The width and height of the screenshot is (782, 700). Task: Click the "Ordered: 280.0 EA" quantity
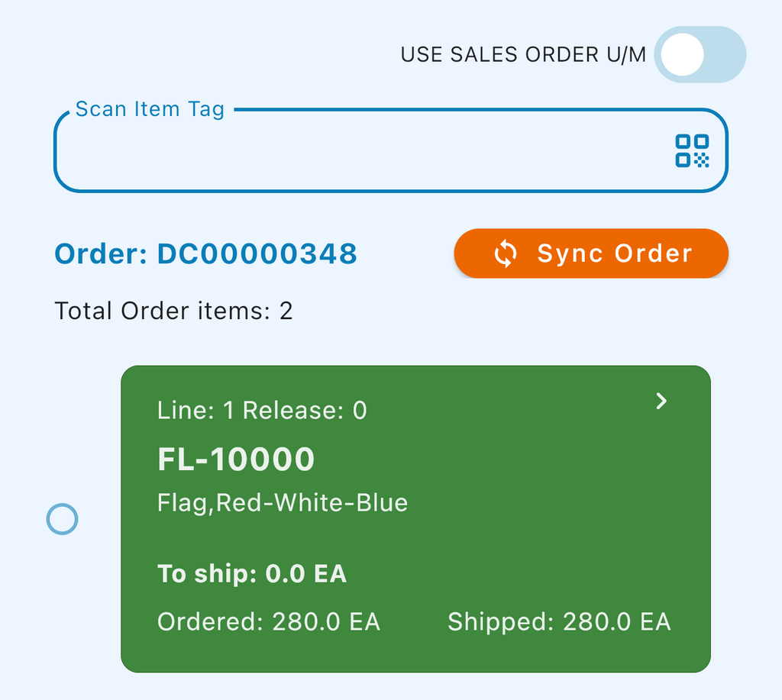pyautogui.click(x=269, y=621)
